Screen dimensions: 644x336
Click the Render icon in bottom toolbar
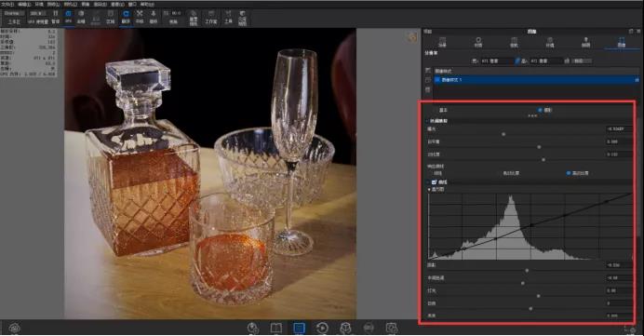coord(369,328)
